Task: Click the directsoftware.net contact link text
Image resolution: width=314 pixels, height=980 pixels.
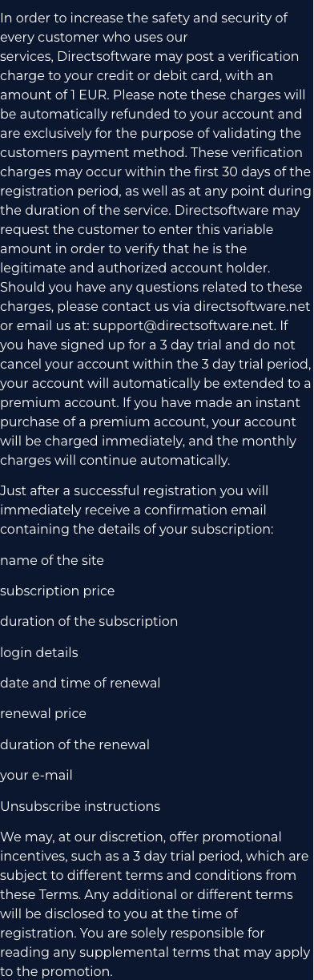Action: pos(252,306)
